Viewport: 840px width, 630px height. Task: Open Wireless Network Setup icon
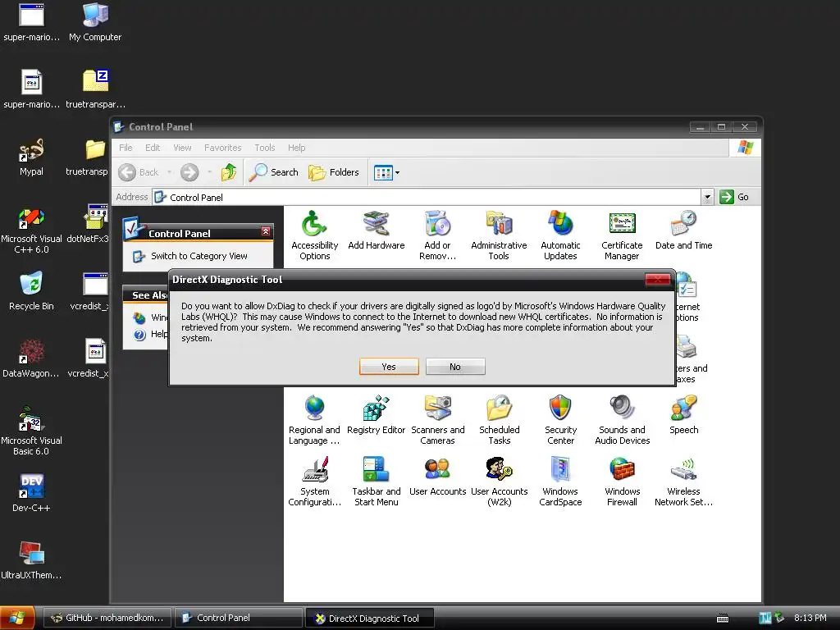tap(683, 482)
